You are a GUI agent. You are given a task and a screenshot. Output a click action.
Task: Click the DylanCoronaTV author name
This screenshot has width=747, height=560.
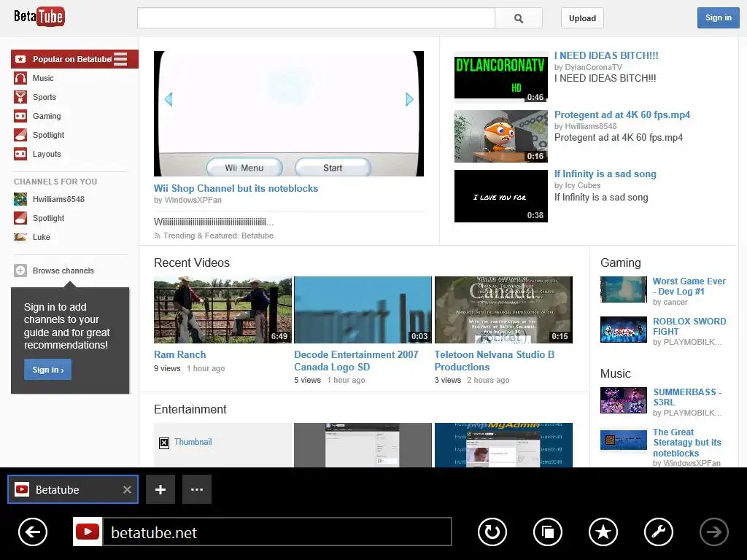(x=593, y=67)
